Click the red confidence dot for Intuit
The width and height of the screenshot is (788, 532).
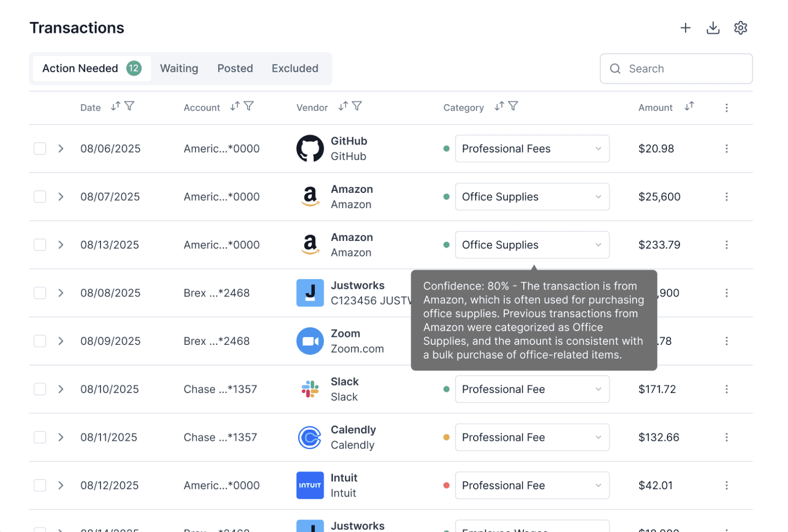(x=446, y=486)
